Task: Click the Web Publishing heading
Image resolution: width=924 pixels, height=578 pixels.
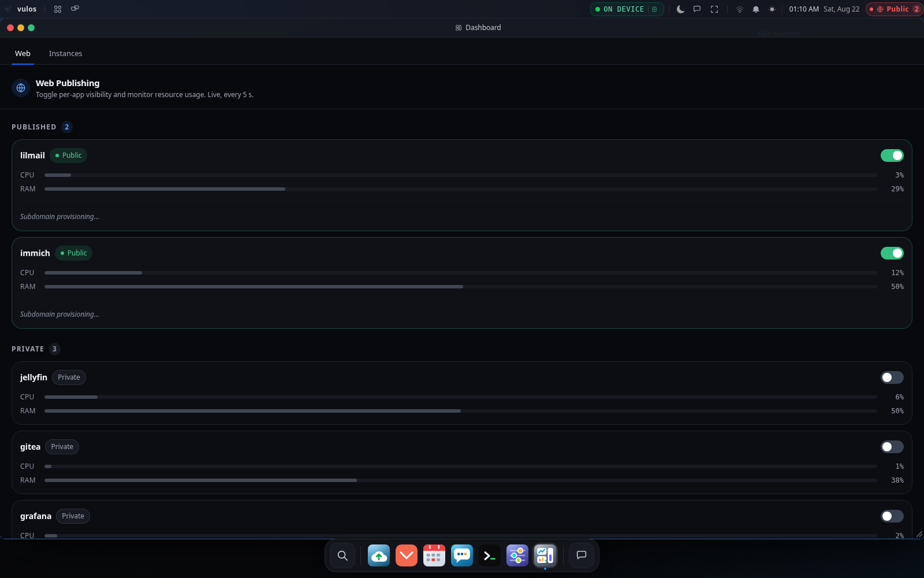Action: click(68, 83)
